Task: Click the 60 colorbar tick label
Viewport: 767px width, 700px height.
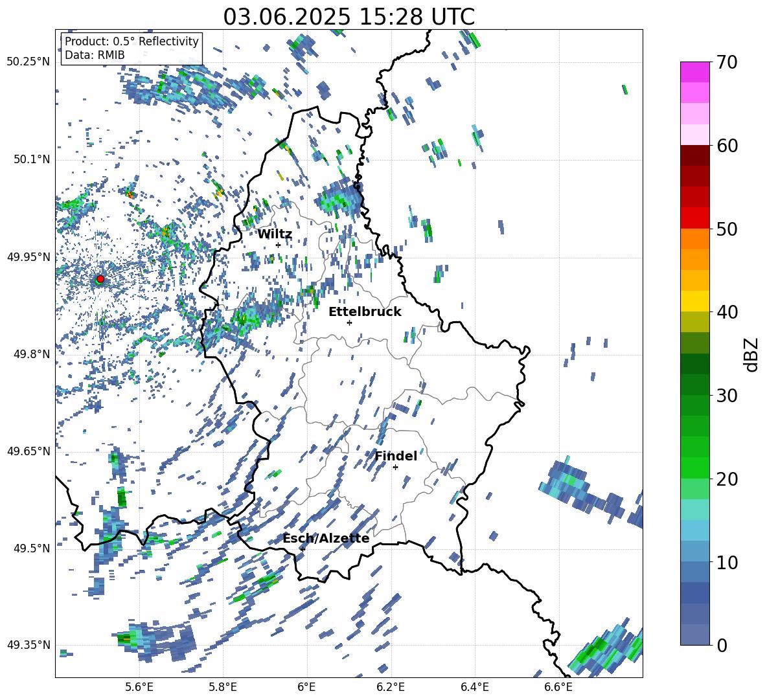Action: (727, 146)
